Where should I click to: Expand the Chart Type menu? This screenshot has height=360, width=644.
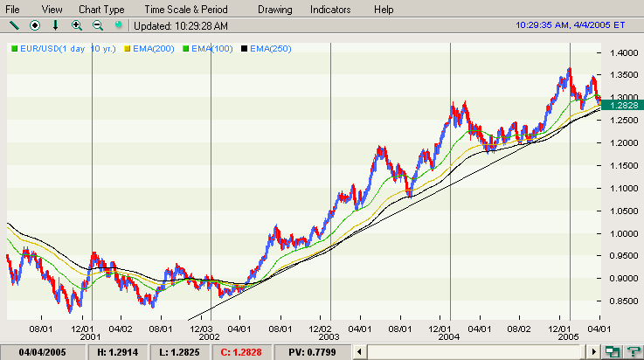point(101,10)
